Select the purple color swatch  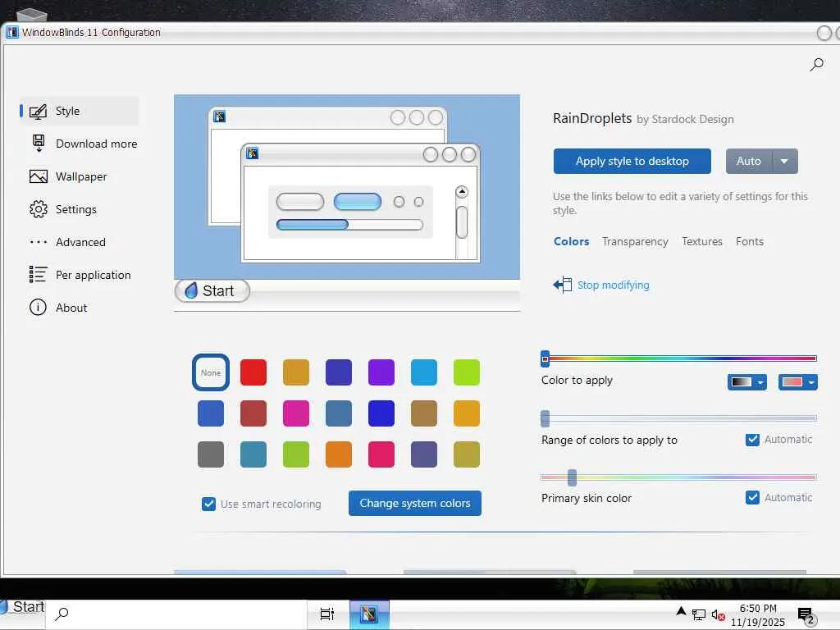pyautogui.click(x=381, y=372)
